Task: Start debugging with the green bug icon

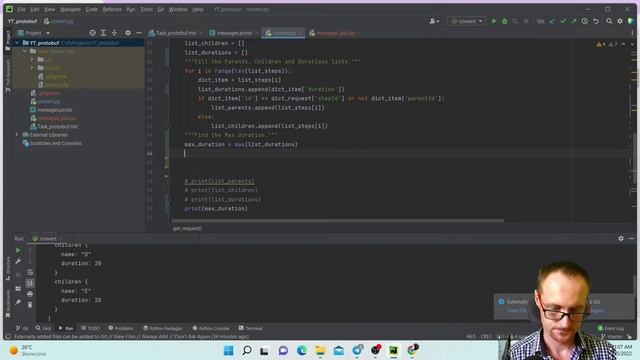Action: click(x=504, y=21)
